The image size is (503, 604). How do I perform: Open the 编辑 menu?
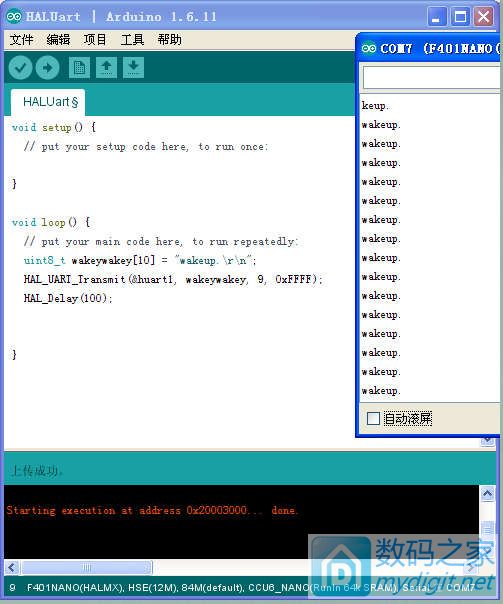pyautogui.click(x=58, y=40)
